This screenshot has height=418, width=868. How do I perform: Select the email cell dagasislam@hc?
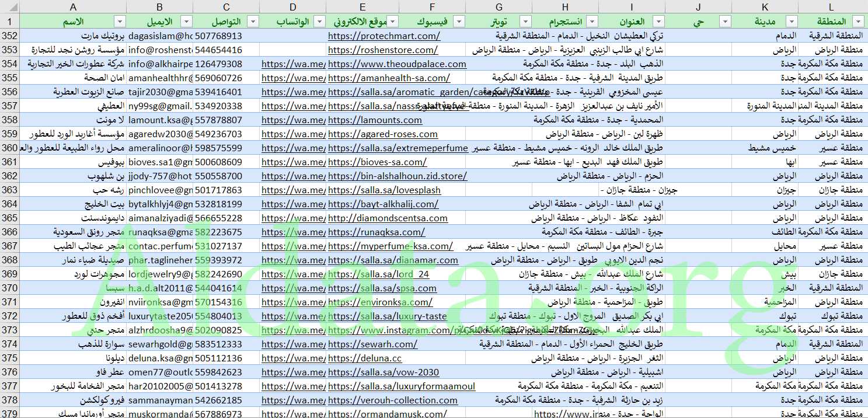pyautogui.click(x=161, y=36)
